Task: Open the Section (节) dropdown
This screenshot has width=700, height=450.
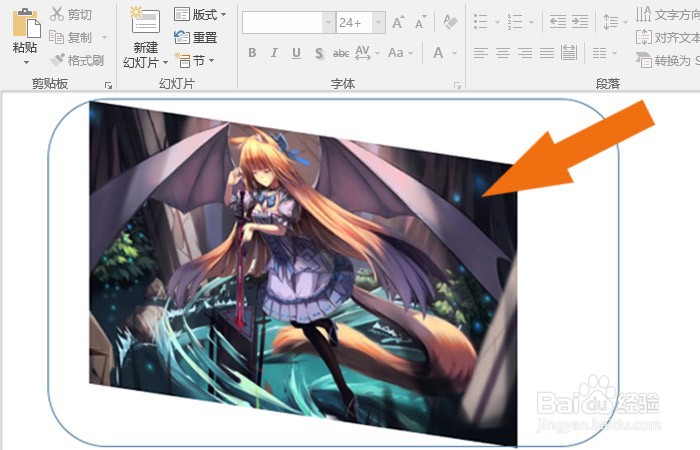Action: coord(194,60)
